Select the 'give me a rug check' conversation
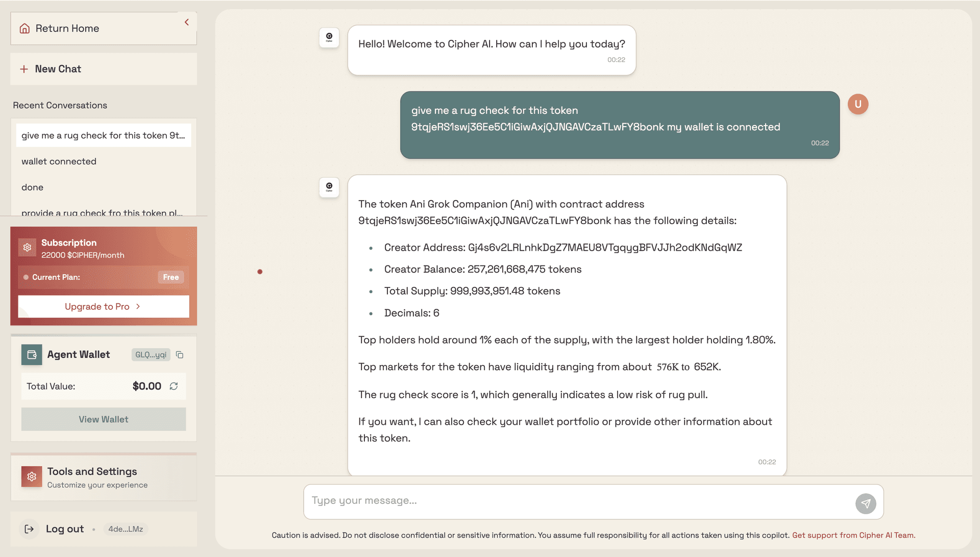Image resolution: width=980 pixels, height=557 pixels. pos(103,135)
